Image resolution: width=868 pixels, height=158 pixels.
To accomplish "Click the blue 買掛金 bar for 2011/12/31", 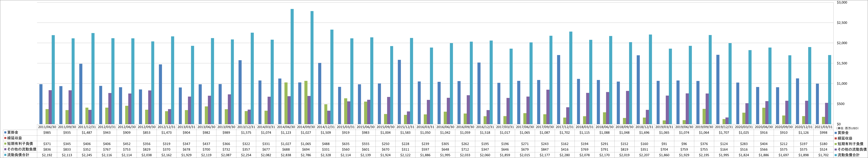I will pyautogui.click(x=81, y=94).
